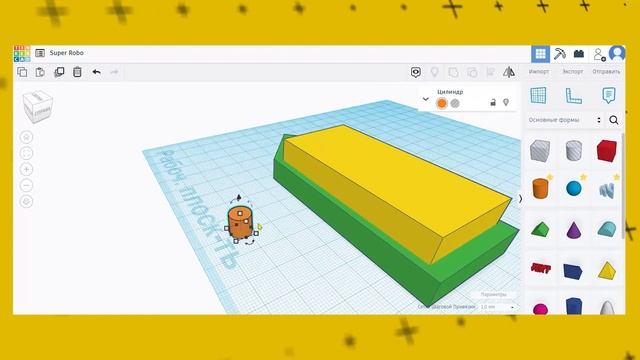The width and height of the screenshot is (640, 360).
Task: Click the Super Robo project title
Action: 67,53
